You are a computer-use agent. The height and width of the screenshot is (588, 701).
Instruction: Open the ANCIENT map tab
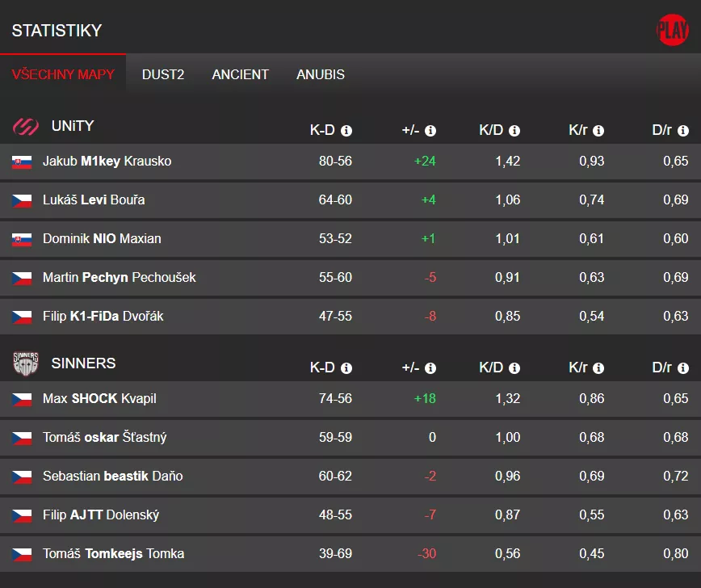[240, 74]
